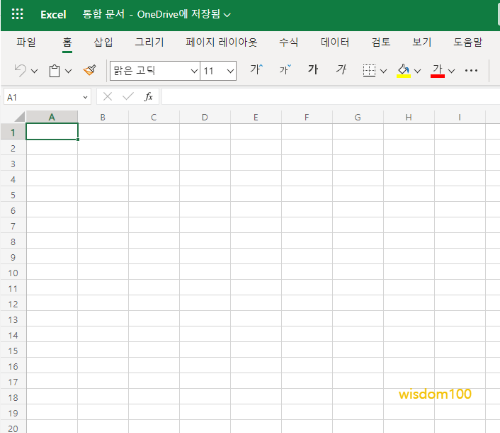Switch to the 검토 tab
The height and width of the screenshot is (433, 500).
[381, 42]
